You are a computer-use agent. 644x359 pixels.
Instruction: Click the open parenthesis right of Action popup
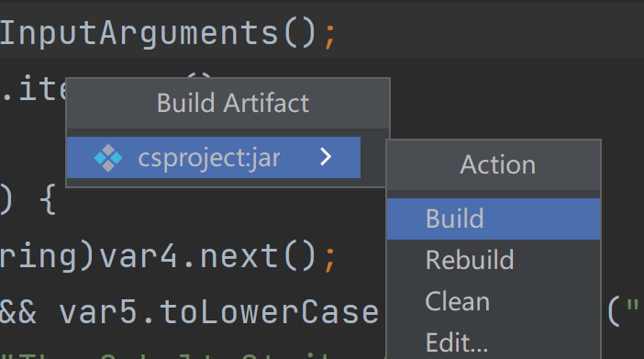615,311
